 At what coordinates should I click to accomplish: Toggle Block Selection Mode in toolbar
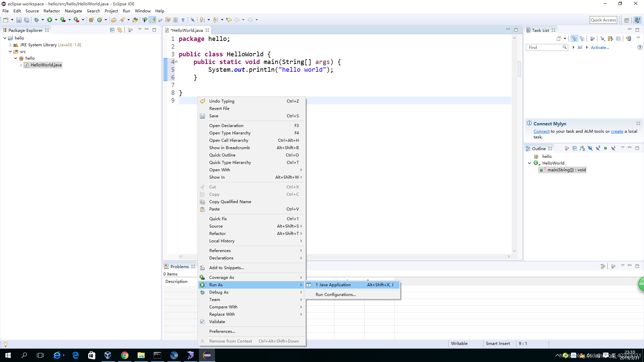click(175, 20)
